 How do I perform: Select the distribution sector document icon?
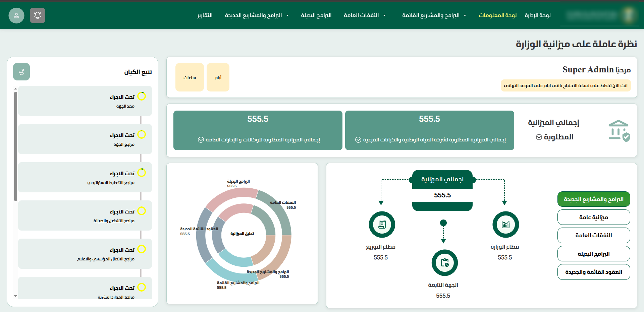pos(382,225)
